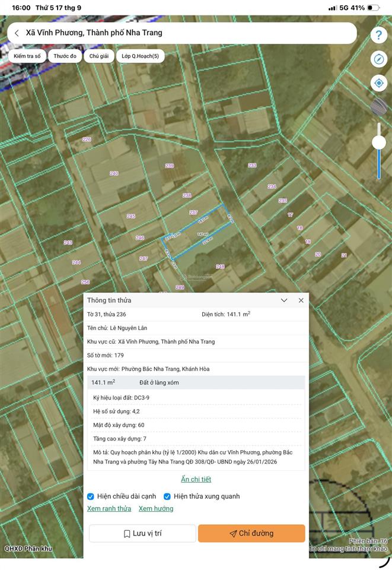
Task: Select the Thước đo measuring tool
Action: tap(65, 56)
